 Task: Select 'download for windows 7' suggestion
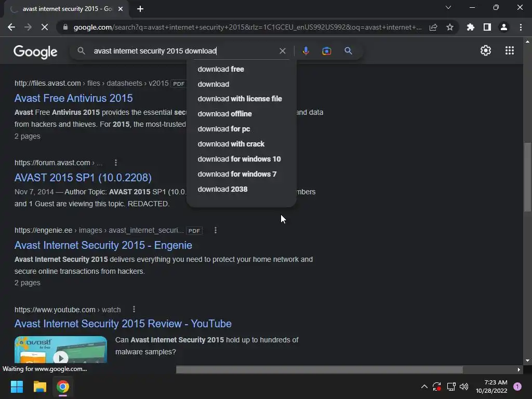click(x=241, y=174)
